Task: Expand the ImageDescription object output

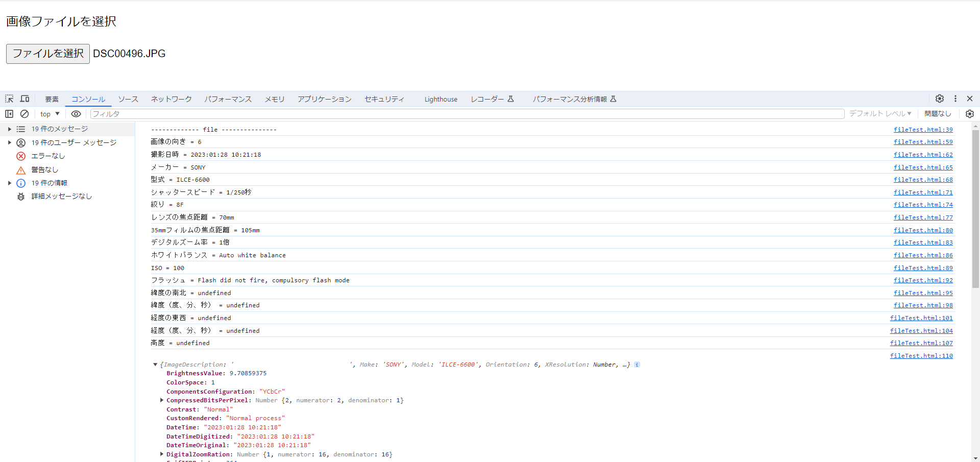Action: coord(155,364)
